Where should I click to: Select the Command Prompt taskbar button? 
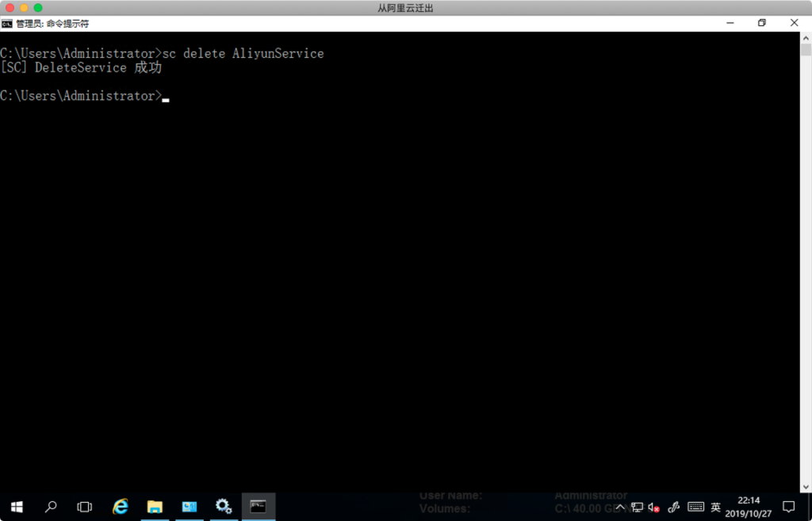click(259, 507)
